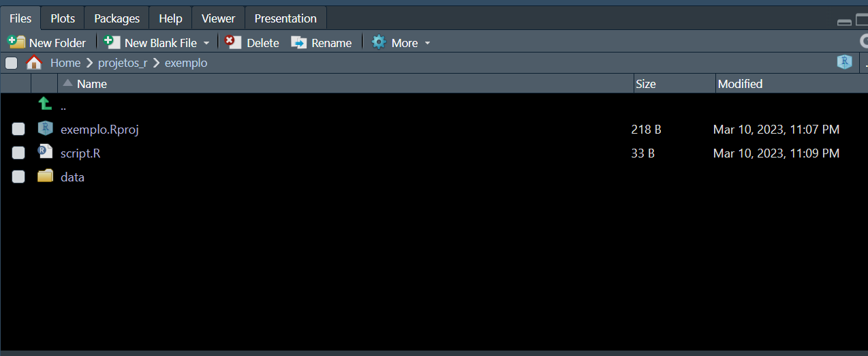Sort files by Name column header
The width and height of the screenshot is (868, 356).
[x=92, y=84]
